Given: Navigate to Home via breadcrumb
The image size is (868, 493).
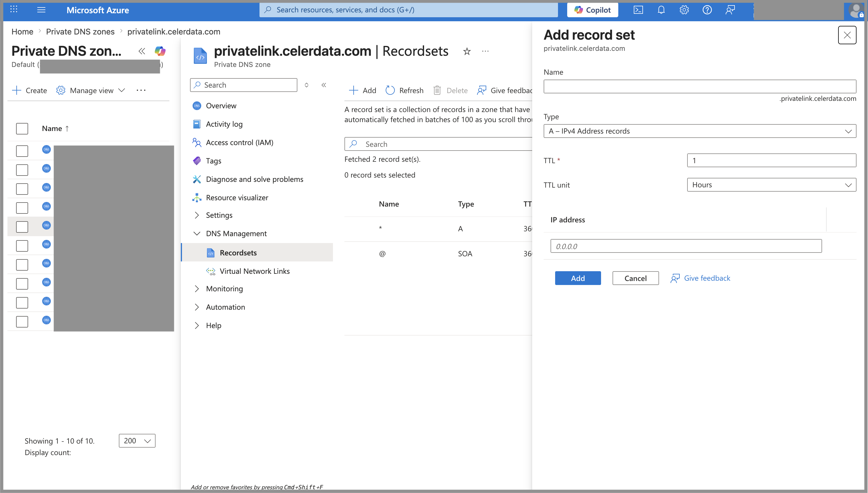Looking at the screenshot, I should pos(22,31).
